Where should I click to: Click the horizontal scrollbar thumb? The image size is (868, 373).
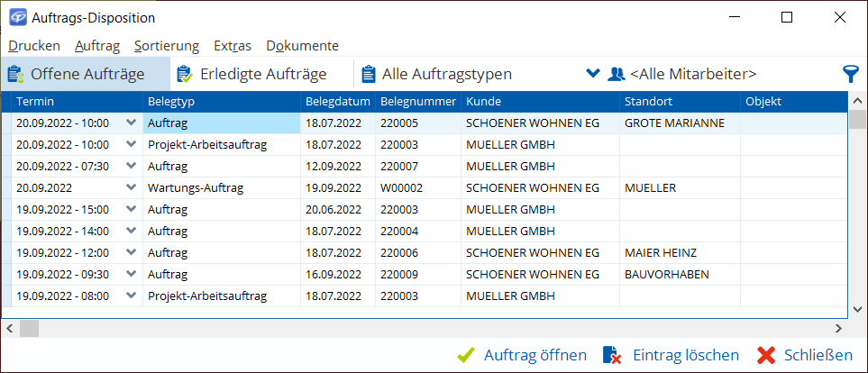tap(30, 329)
